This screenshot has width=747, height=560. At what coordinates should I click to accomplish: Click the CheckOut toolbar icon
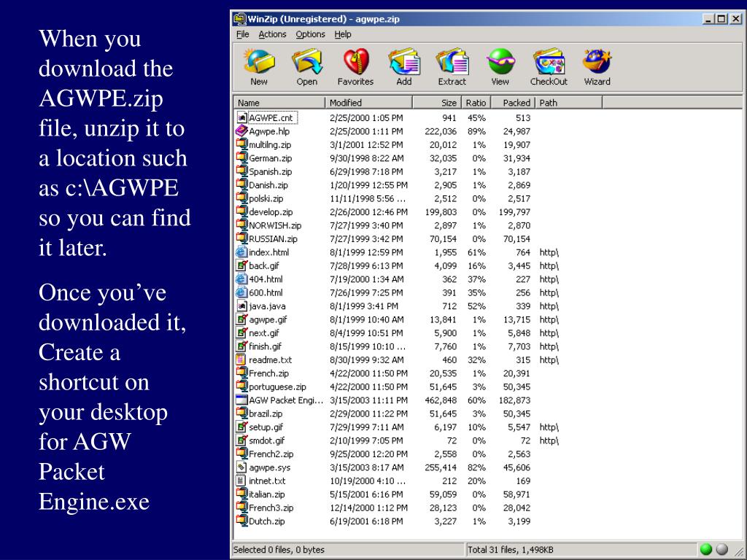tap(549, 62)
